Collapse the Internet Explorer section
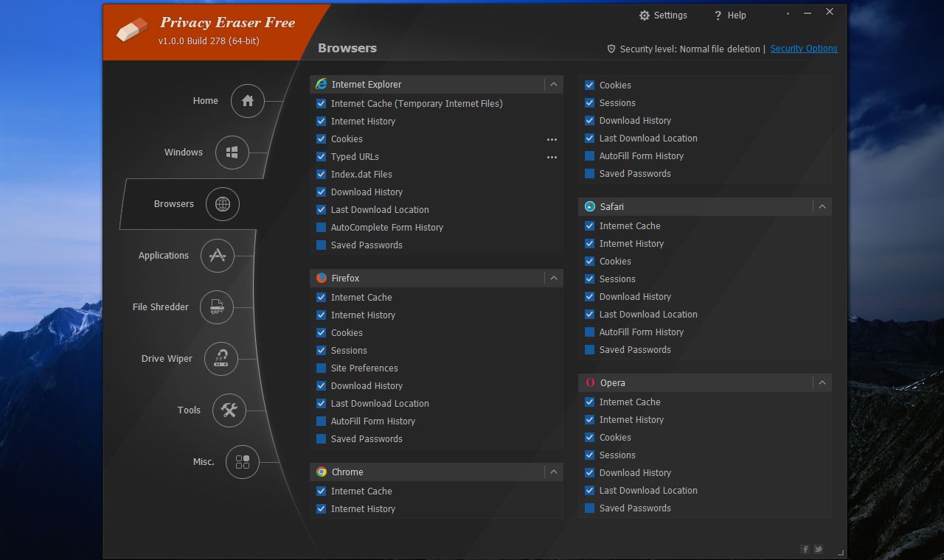Screen dimensions: 944x560 coord(554,84)
